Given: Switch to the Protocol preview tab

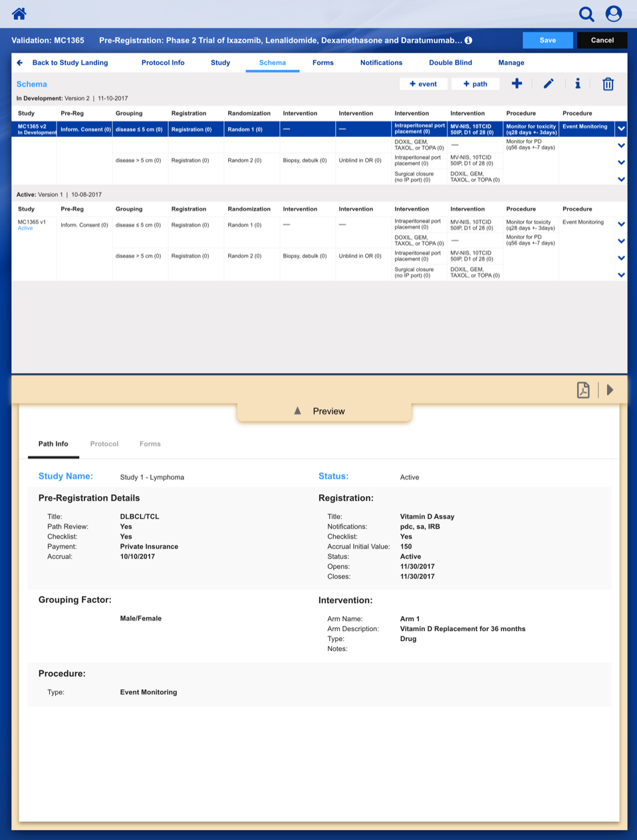Looking at the screenshot, I should tap(104, 444).
